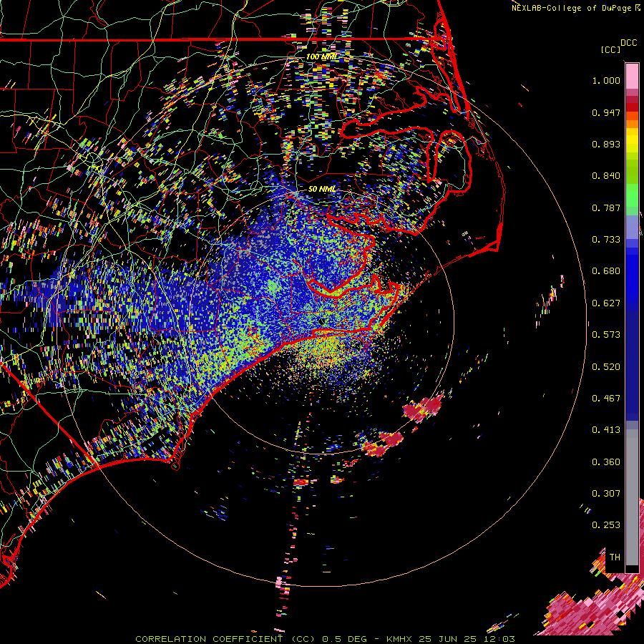
Task: Click the 25 JUN 25 date stamp
Action: coord(448,639)
